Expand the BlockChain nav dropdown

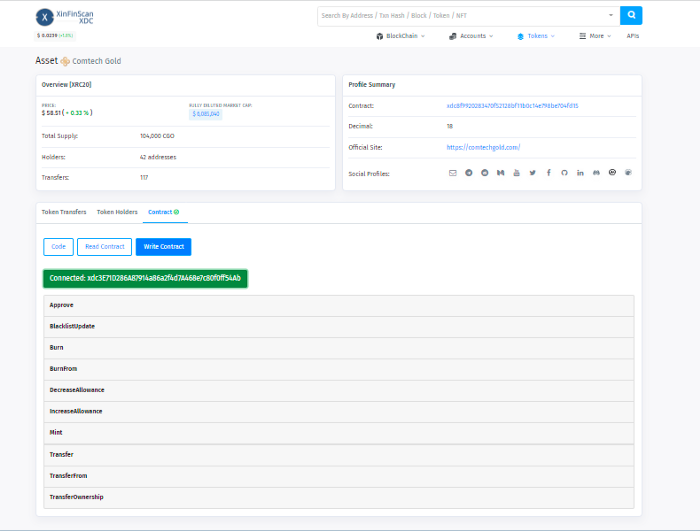click(x=400, y=36)
